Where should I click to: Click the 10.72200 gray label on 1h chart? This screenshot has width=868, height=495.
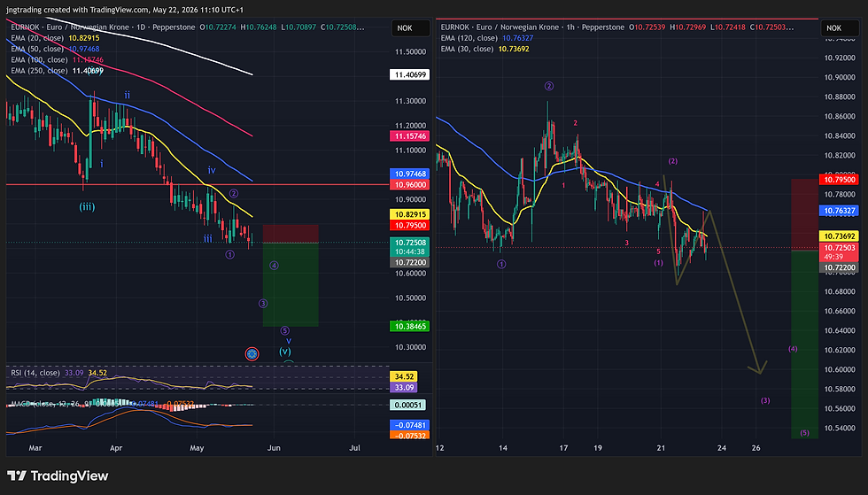pos(840,267)
